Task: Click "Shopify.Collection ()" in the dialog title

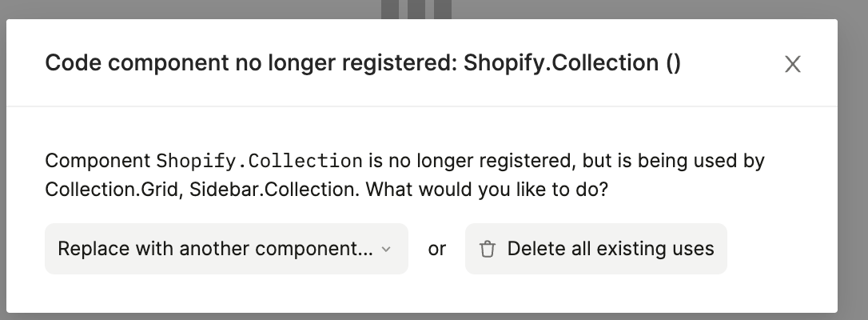Action: click(572, 63)
